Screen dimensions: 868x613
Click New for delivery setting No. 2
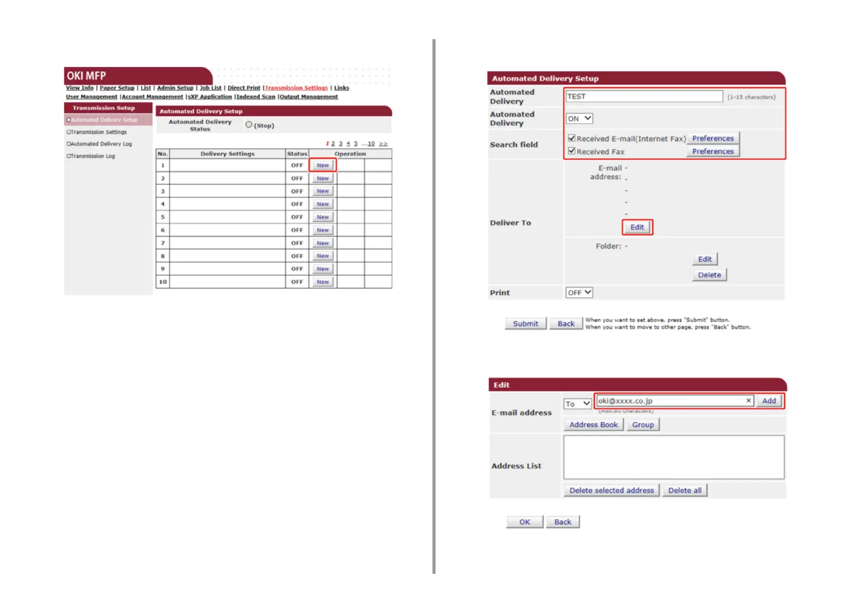click(323, 178)
